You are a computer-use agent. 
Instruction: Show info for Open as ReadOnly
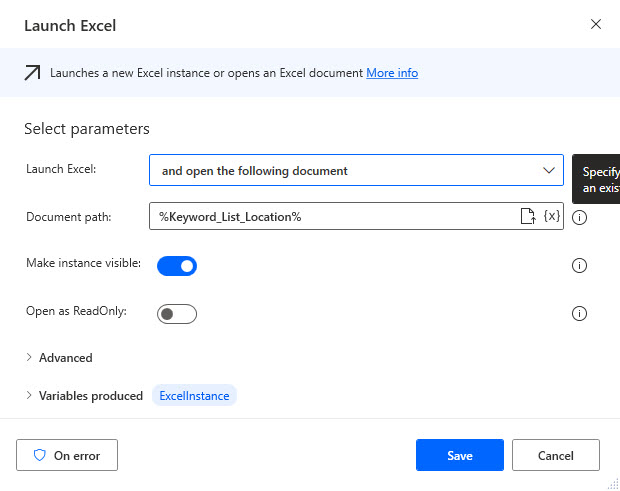(x=579, y=313)
